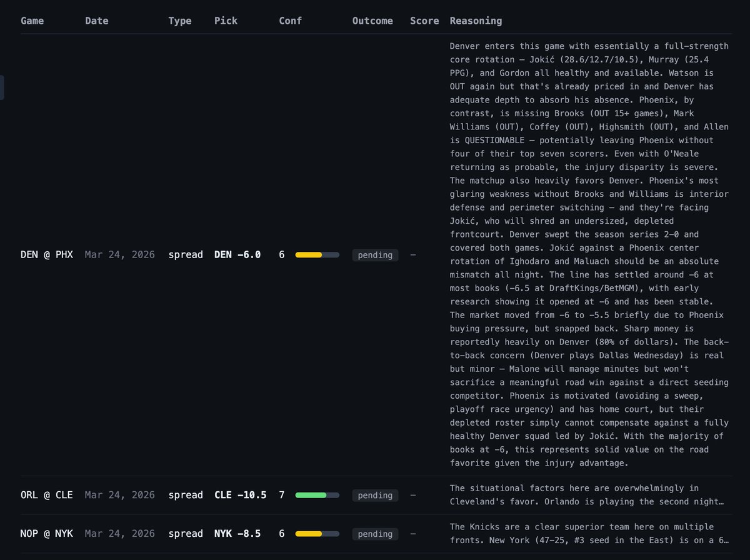Click the score dash for NOP @ NYK
The width and height of the screenshot is (750, 560).
[x=412, y=534]
